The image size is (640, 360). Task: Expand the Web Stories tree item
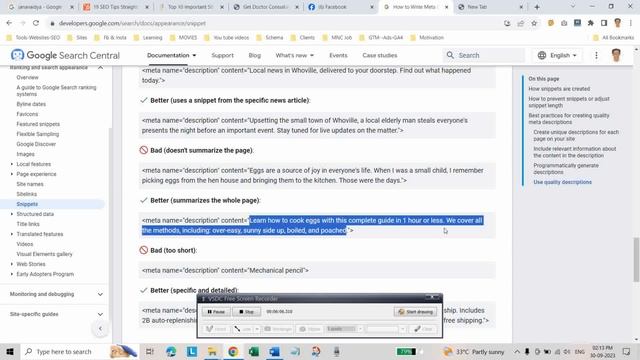tap(12, 264)
